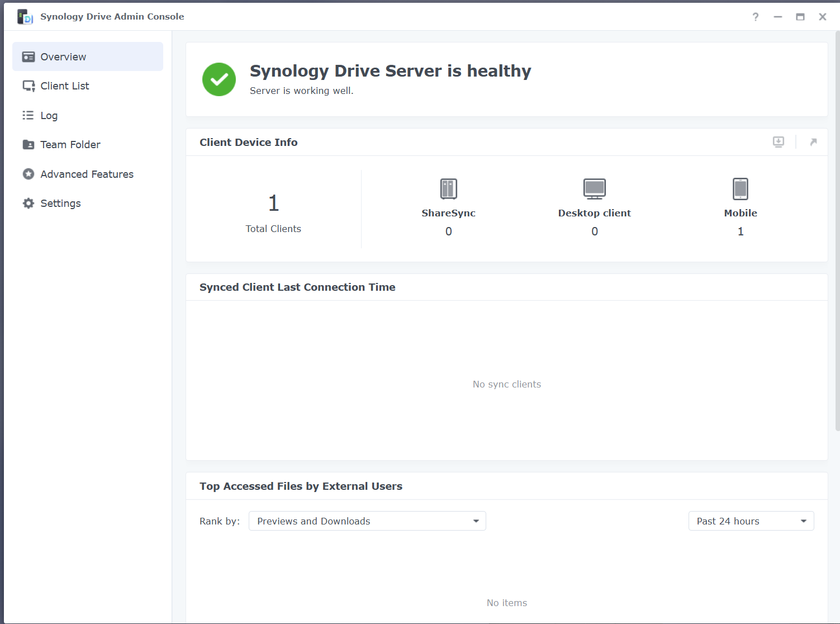Screen dimensions: 840x624
Task: Open the Past 24 hours dropdown
Action: (x=751, y=521)
